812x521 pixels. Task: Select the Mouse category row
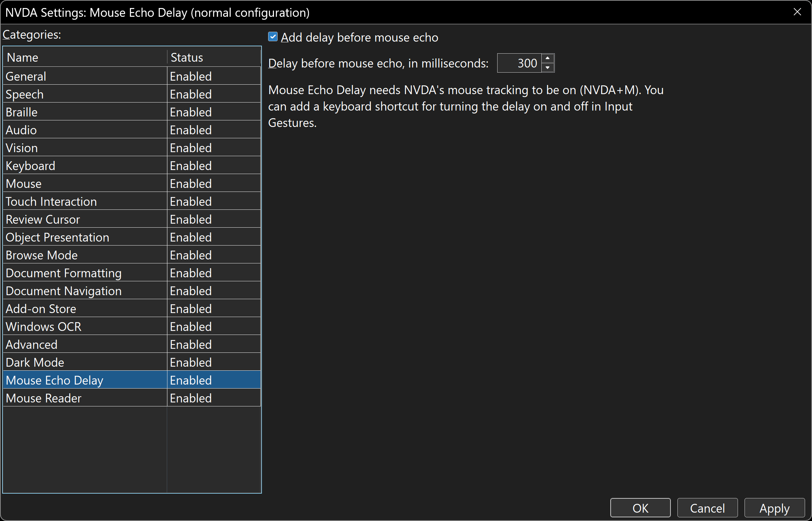[132, 184]
